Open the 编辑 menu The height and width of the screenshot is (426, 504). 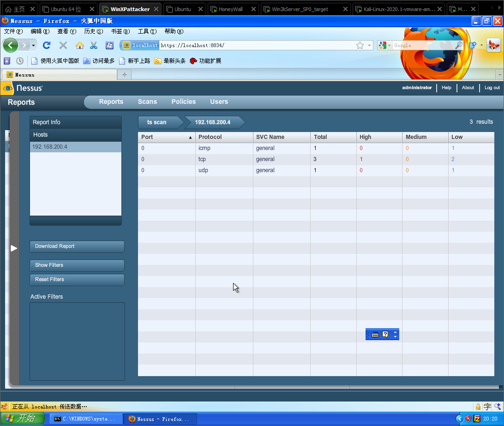click(x=40, y=31)
